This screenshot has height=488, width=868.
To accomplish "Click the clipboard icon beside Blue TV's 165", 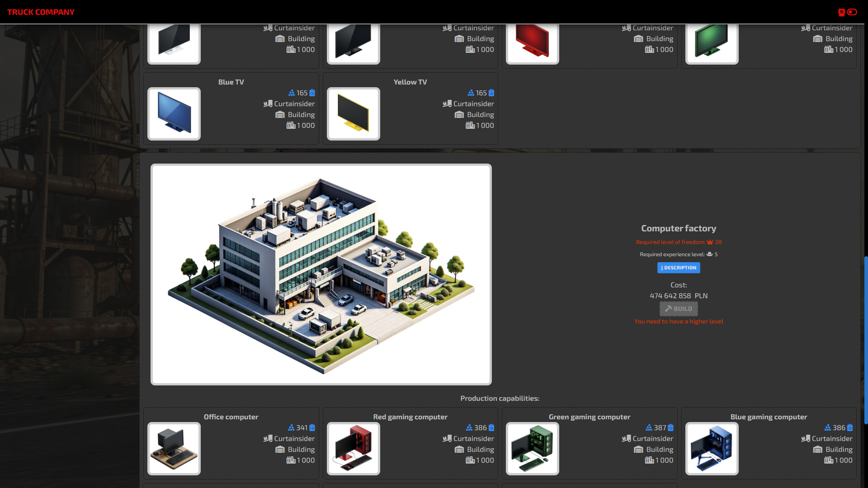I will click(312, 93).
